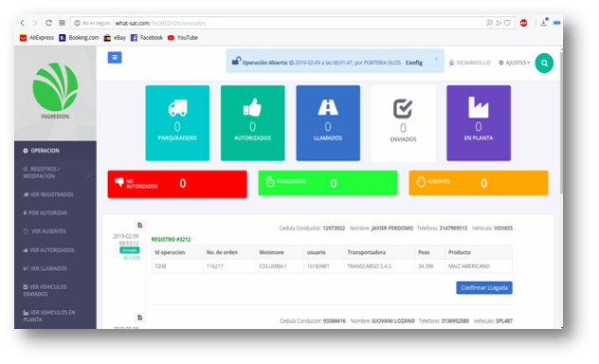This screenshot has width=599, height=364.
Task: Open VER AUTORIZADOS in the sidebar
Action: (x=55, y=250)
